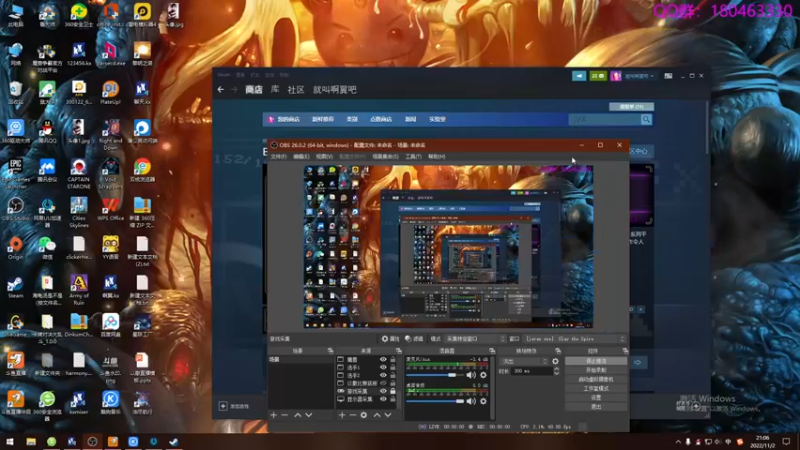Open the filters icon in OBS toolbar
Image resolution: width=800 pixels, height=450 pixels.
click(x=408, y=339)
